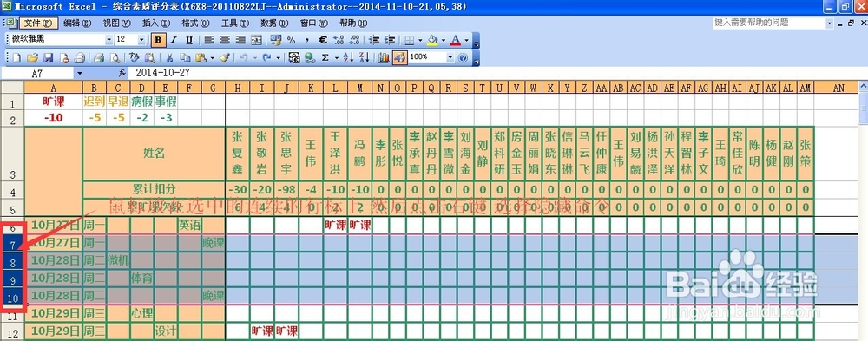Screen dimensions: 868x341
Task: Open the Paste options dropdown arrow
Action: pyautogui.click(x=212, y=57)
